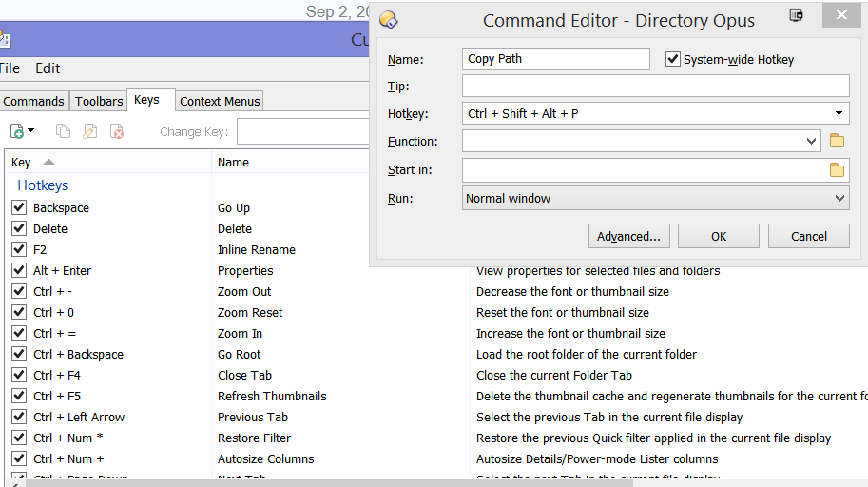This screenshot has width=868, height=487.
Task: Uncheck the Ctrl + = hotkey checkbox
Action: (x=19, y=333)
